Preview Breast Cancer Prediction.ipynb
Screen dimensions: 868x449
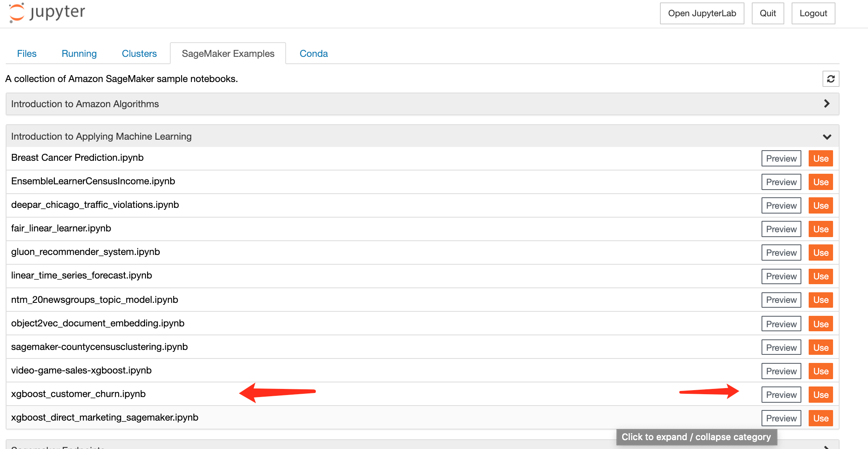pos(781,158)
